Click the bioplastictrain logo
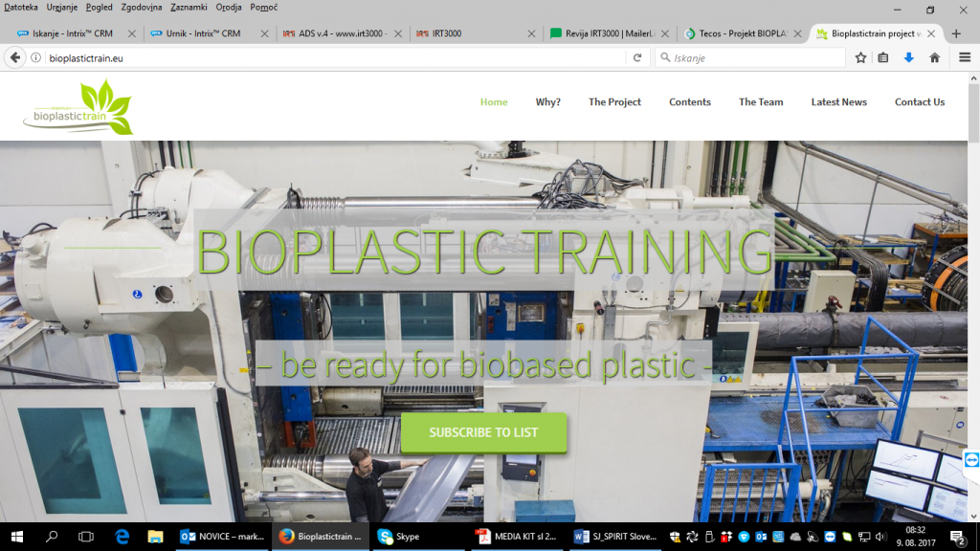 (x=78, y=107)
